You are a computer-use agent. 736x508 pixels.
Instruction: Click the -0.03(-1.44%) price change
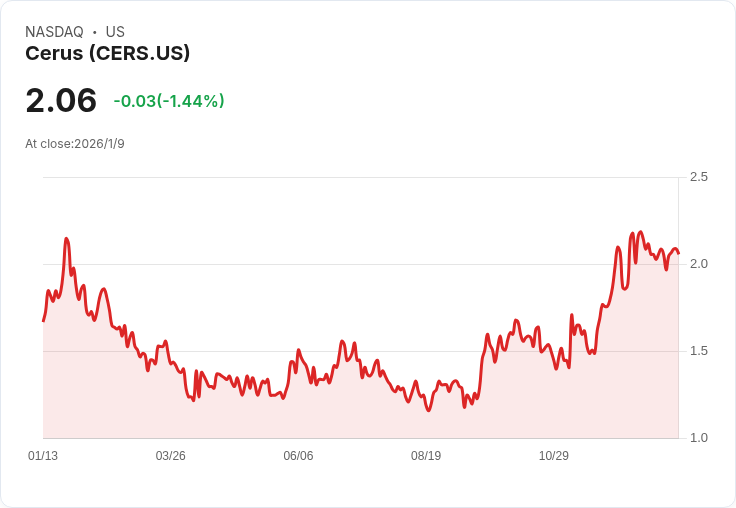point(169,101)
